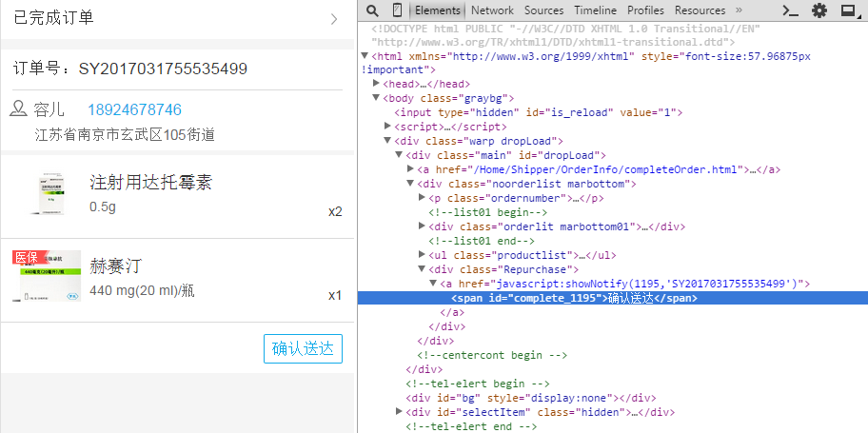This screenshot has width=868, height=433.
Task: Show more DevTools tabs chevron
Action: point(739,10)
